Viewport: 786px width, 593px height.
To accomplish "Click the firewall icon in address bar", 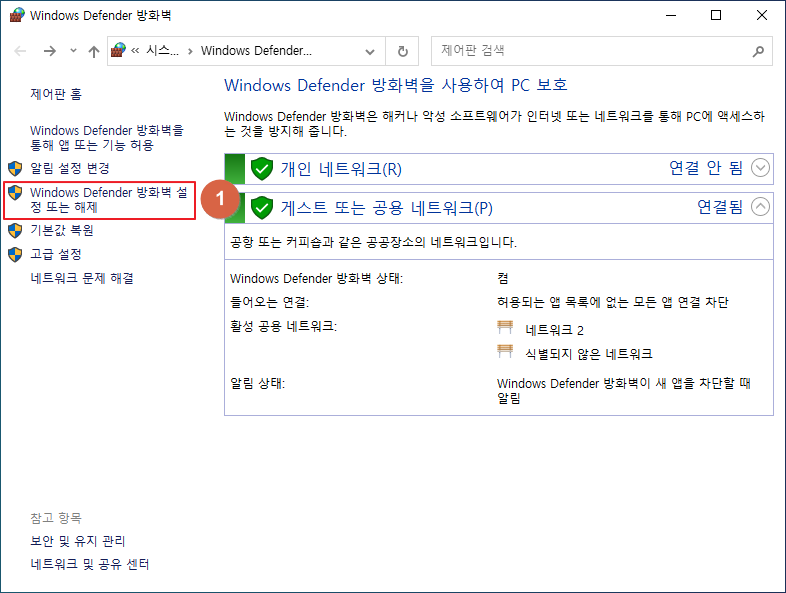I will pos(118,50).
